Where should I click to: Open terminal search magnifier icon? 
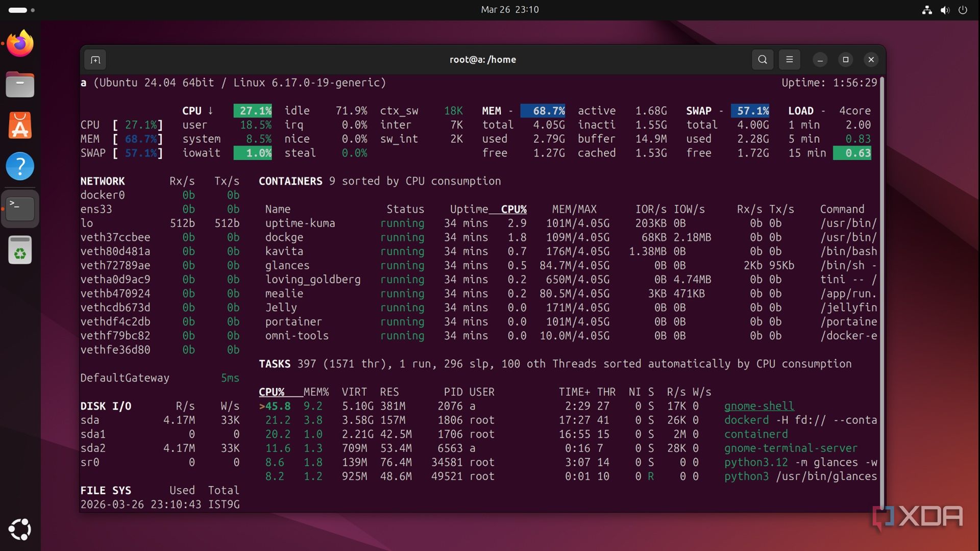(763, 60)
